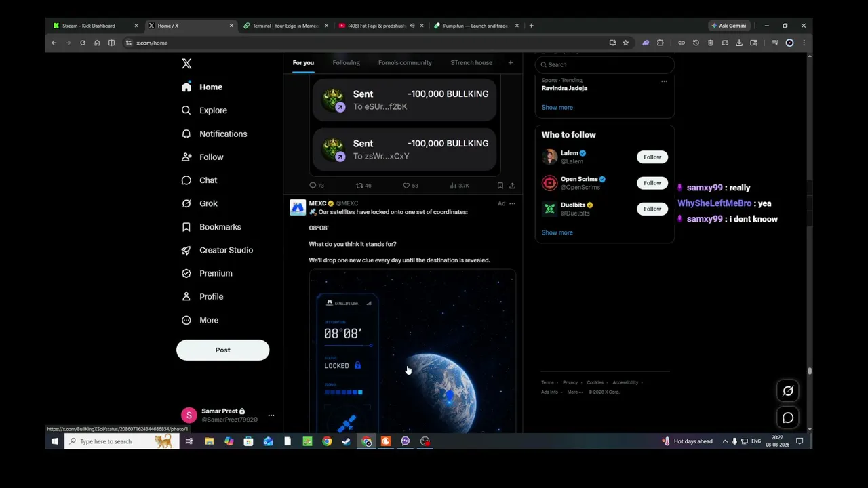Open the MEXC profile avatar
Screen dimensions: 868x488
pos(298,207)
